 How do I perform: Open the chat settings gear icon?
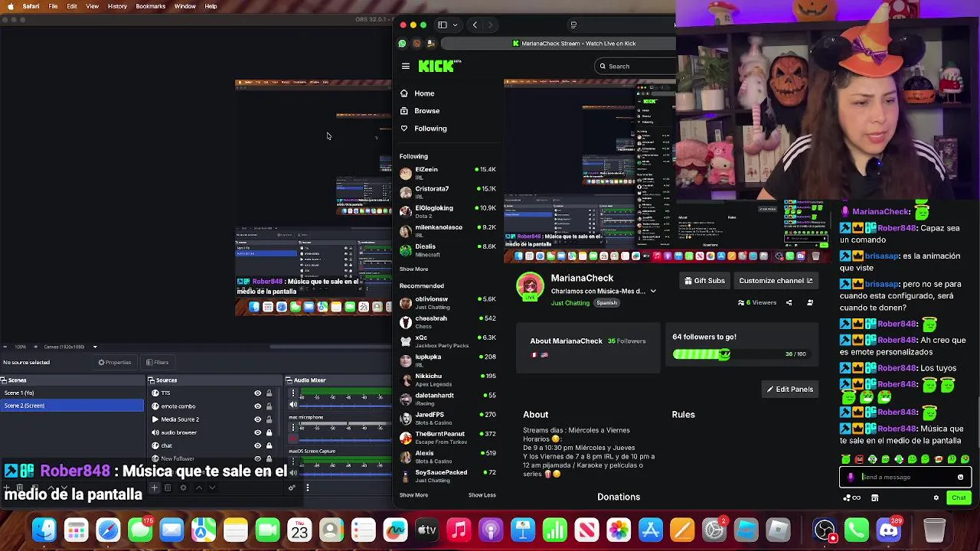tap(936, 498)
